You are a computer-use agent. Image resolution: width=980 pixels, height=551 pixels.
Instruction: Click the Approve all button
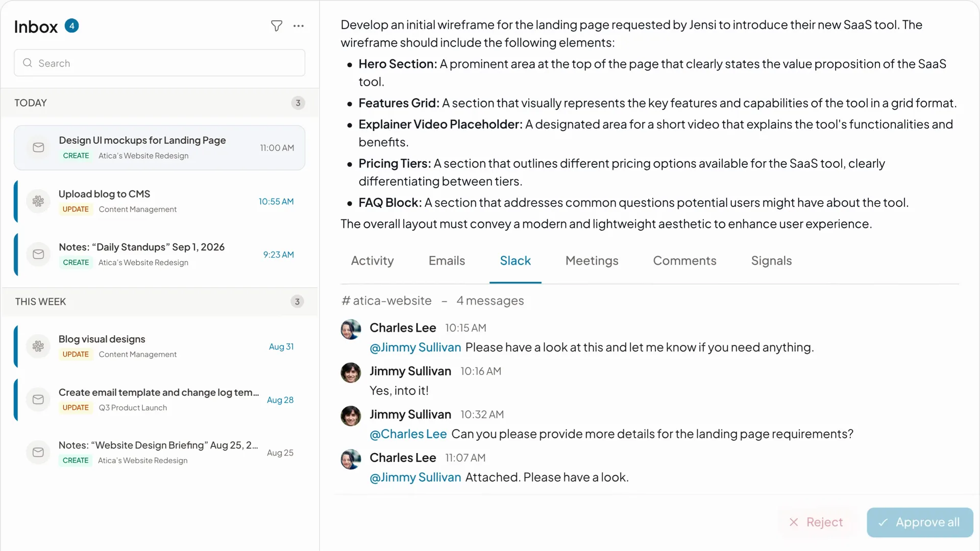920,522
